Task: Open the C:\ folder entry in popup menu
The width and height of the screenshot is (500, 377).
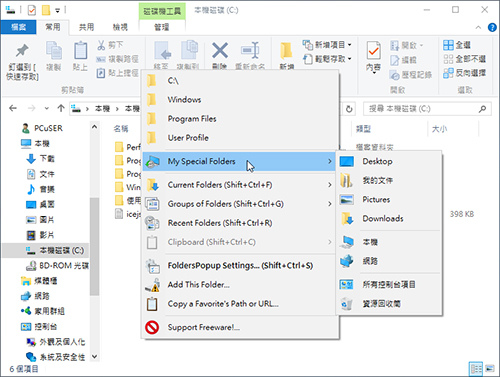Action: tap(240, 80)
